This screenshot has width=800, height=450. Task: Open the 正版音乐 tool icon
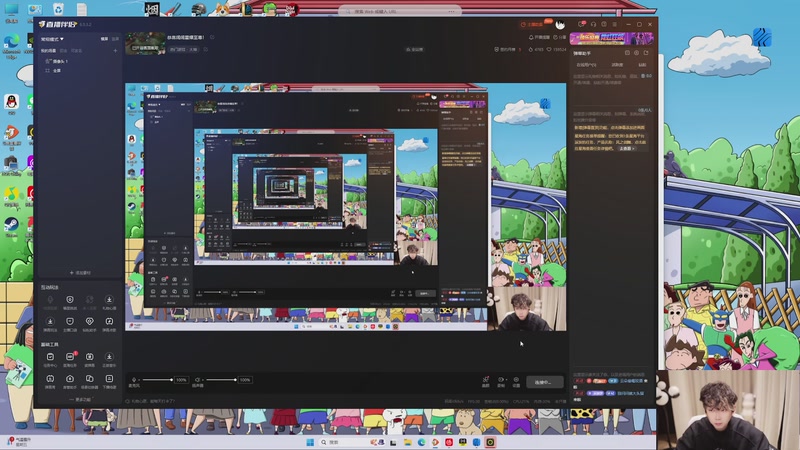coord(109,359)
